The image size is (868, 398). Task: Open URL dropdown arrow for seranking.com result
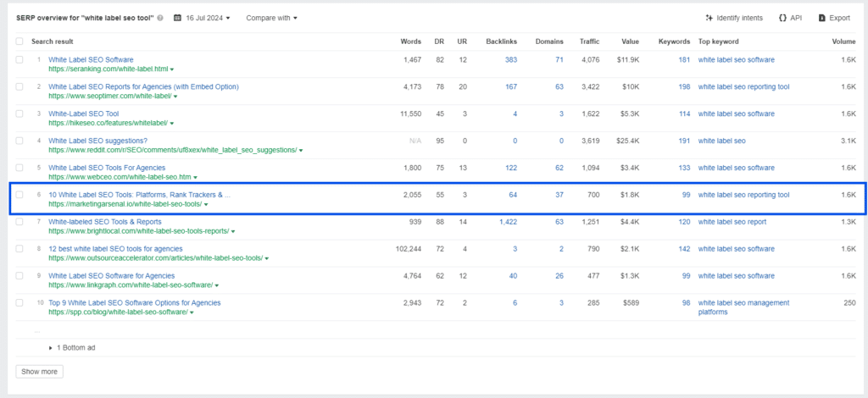point(172,69)
